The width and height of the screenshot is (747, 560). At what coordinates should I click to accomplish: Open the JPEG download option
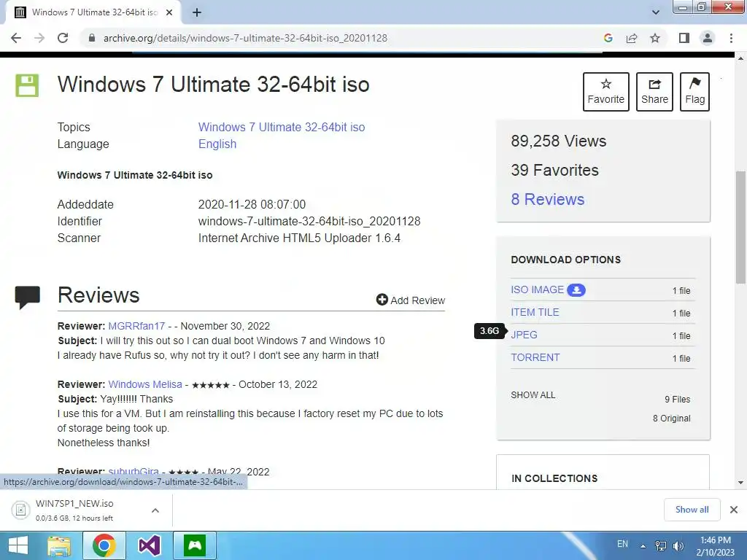point(524,335)
